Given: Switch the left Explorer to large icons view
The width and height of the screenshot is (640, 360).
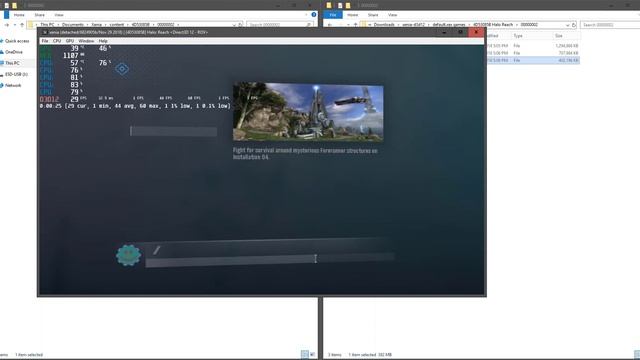Looking at the screenshot, I should 312,354.
